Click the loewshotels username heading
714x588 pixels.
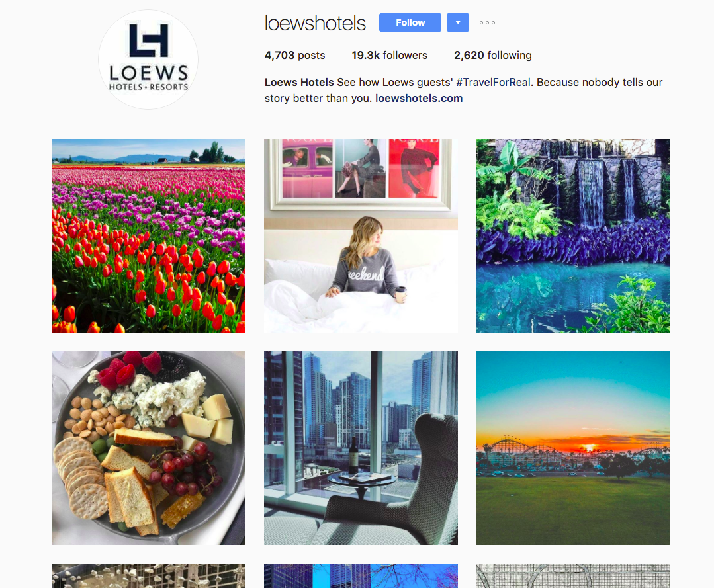315,23
